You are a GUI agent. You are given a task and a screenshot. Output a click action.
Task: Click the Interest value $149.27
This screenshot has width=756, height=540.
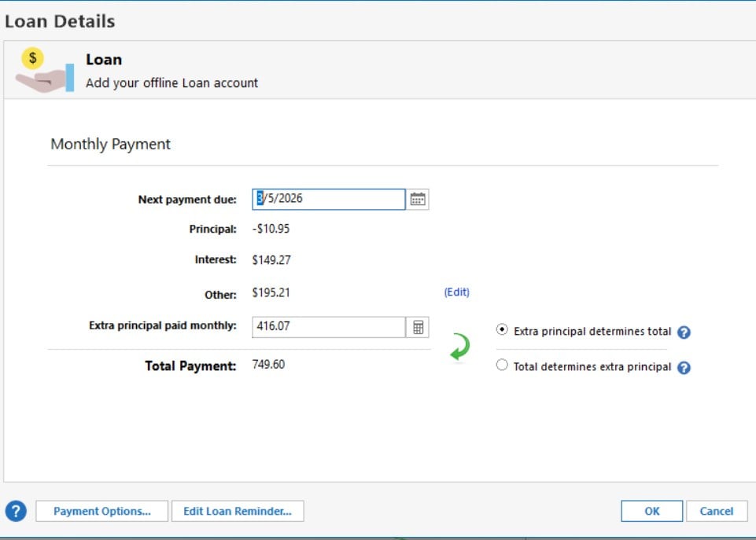pos(271,260)
